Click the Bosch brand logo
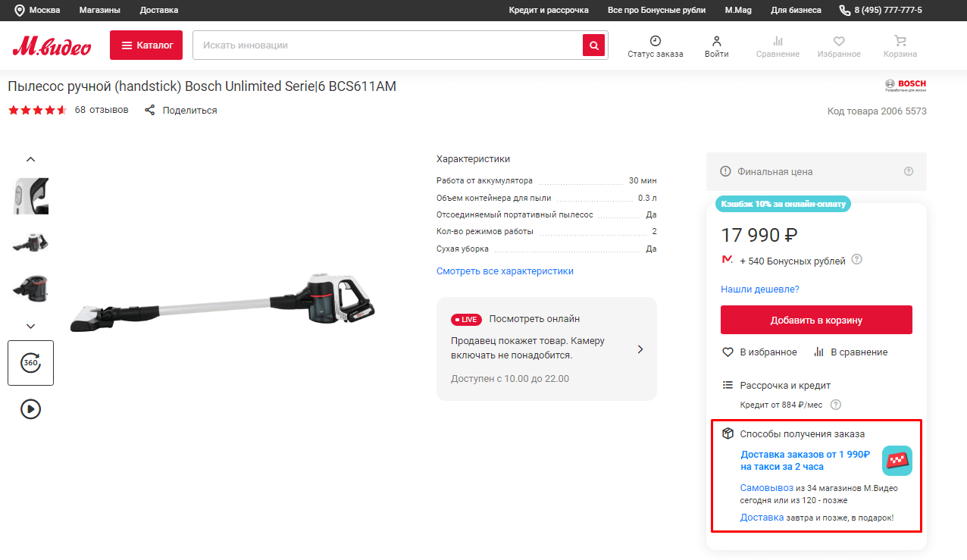967x560 pixels. 906,85
